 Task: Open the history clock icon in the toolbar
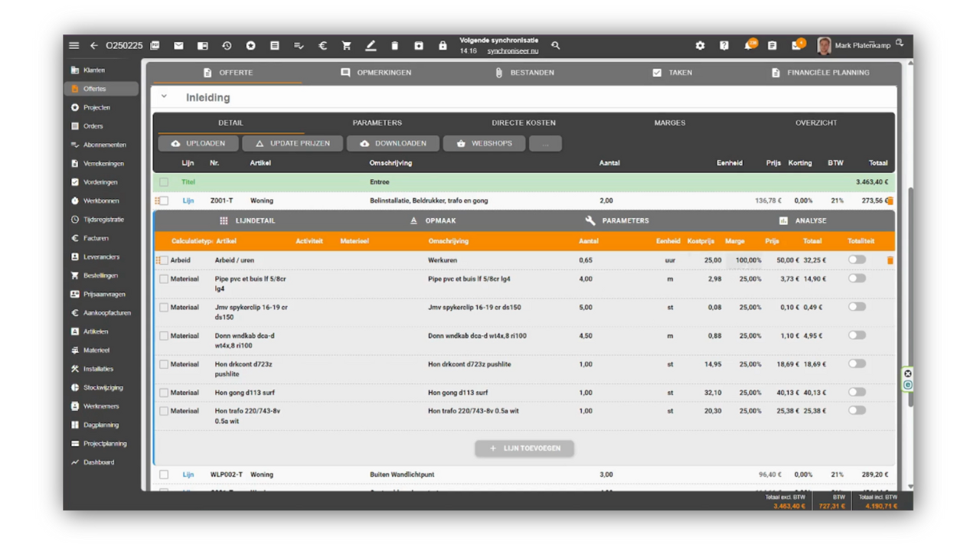tap(227, 46)
